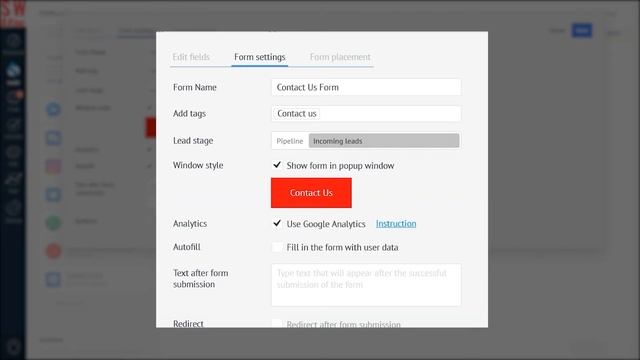Click the 'Form Name' label
This screenshot has height=360, width=640.
195,87
